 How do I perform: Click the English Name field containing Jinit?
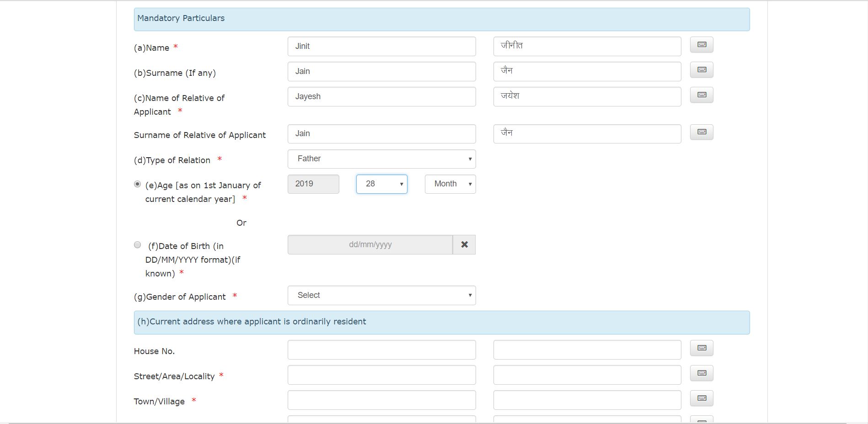(381, 47)
